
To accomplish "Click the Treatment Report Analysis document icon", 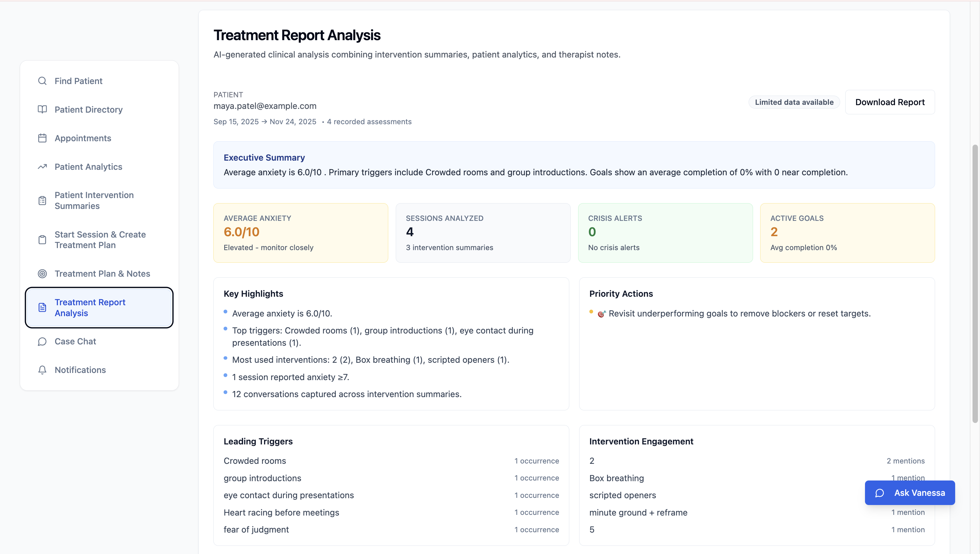I will [x=42, y=307].
